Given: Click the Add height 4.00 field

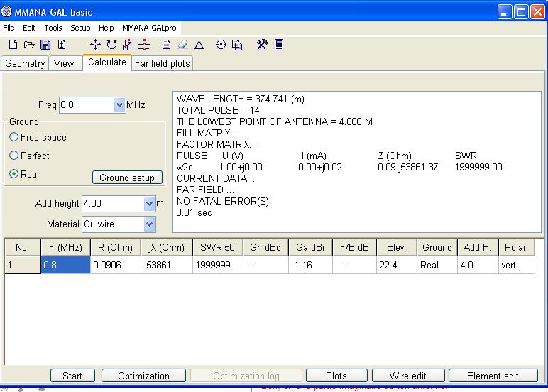Looking at the screenshot, I should coord(114,204).
